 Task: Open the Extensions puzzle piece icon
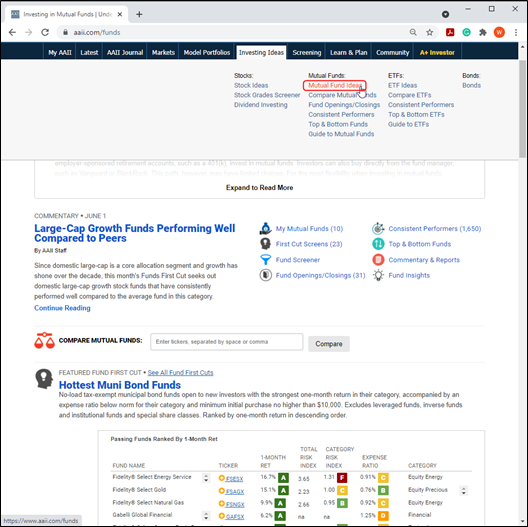tap(483, 32)
